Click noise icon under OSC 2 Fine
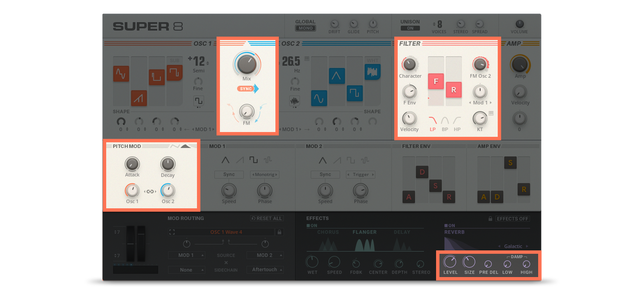Viewport: 644px width, 301px height. click(295, 101)
